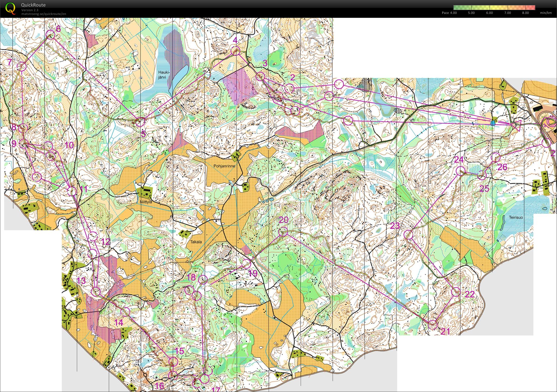The width and height of the screenshot is (557, 392).
Task: Click control number 17 label
Action: coord(215,390)
